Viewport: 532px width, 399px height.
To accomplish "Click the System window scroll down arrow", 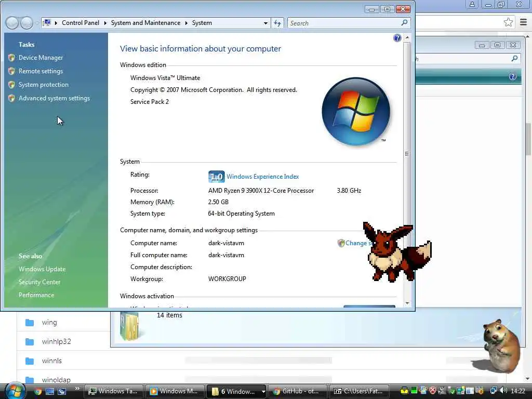I will 407,303.
